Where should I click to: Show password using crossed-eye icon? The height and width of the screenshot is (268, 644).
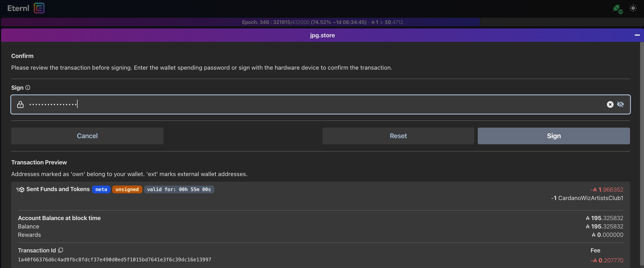(621, 104)
